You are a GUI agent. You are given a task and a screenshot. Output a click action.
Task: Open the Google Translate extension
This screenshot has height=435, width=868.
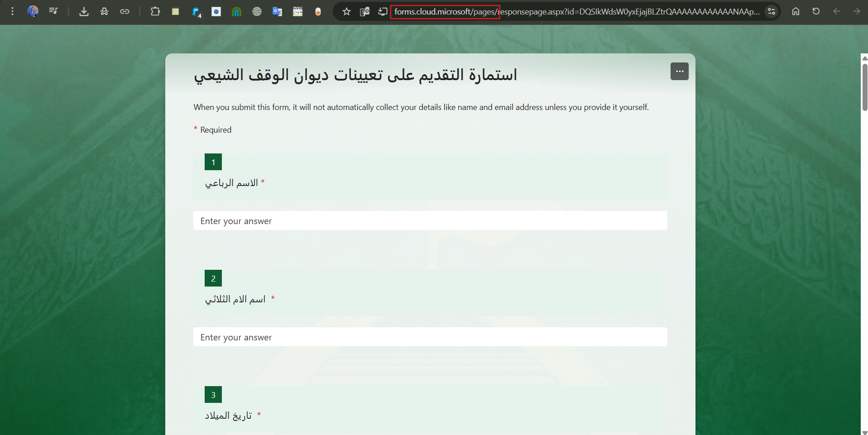coord(278,11)
